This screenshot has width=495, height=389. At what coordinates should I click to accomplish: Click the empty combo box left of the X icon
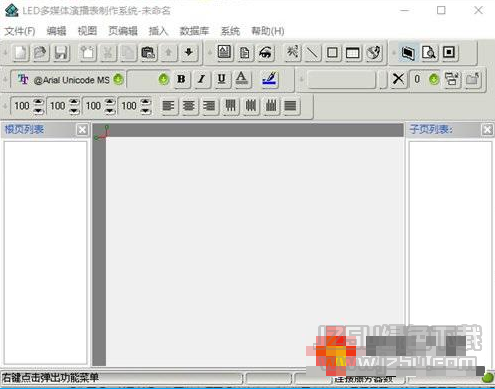[342, 79]
